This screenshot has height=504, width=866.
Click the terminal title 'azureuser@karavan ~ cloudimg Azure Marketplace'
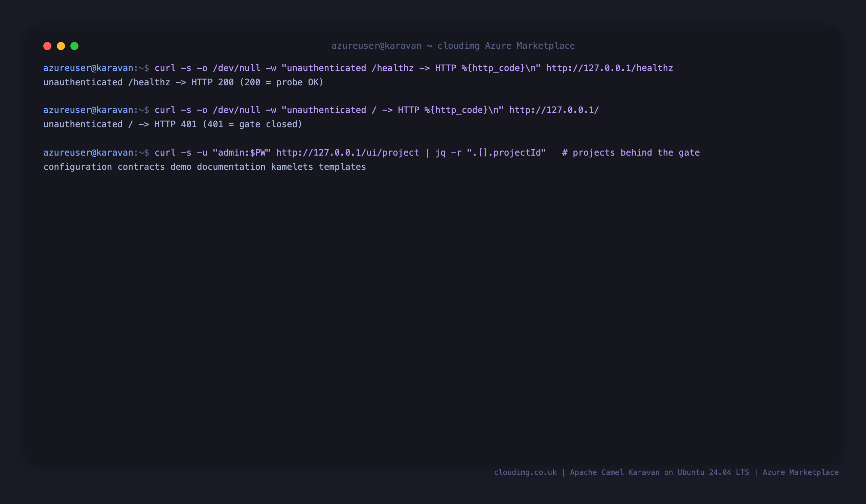click(x=453, y=46)
